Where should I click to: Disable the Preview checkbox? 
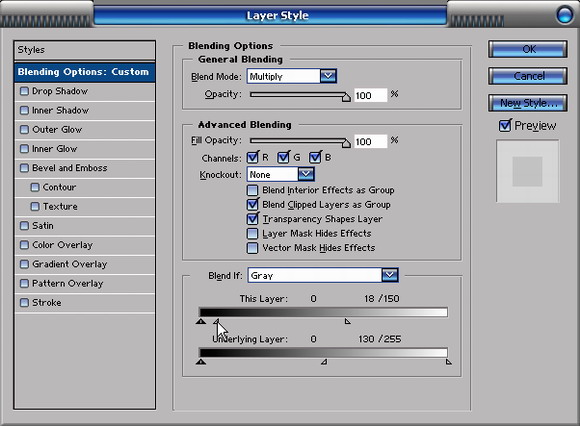505,126
